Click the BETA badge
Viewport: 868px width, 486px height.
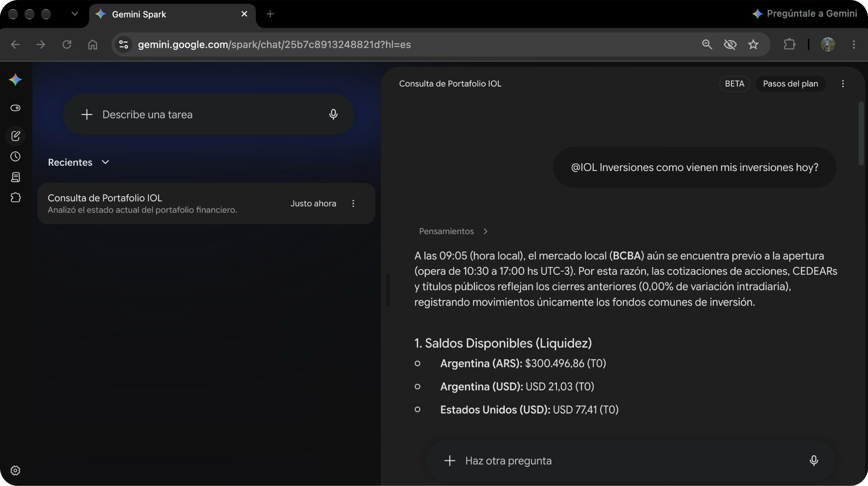pos(734,84)
